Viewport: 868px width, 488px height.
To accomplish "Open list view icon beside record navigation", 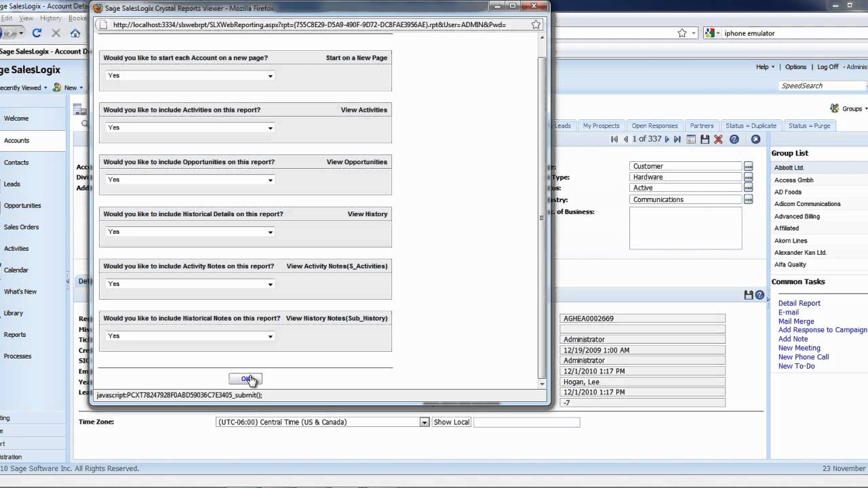I will point(691,139).
